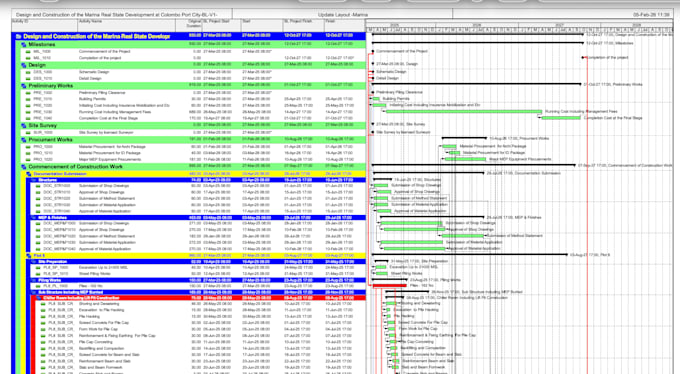Image resolution: width=680 pixels, height=374 pixels.
Task: Select the Activity ID column header
Action: 44,25
